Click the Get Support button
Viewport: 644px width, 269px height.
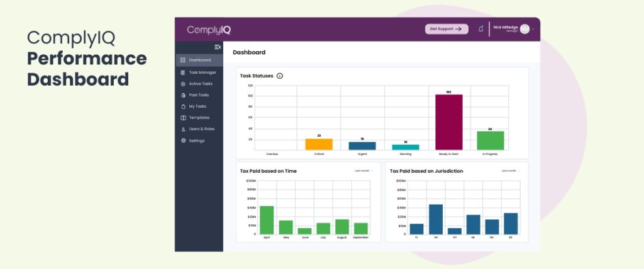click(447, 29)
